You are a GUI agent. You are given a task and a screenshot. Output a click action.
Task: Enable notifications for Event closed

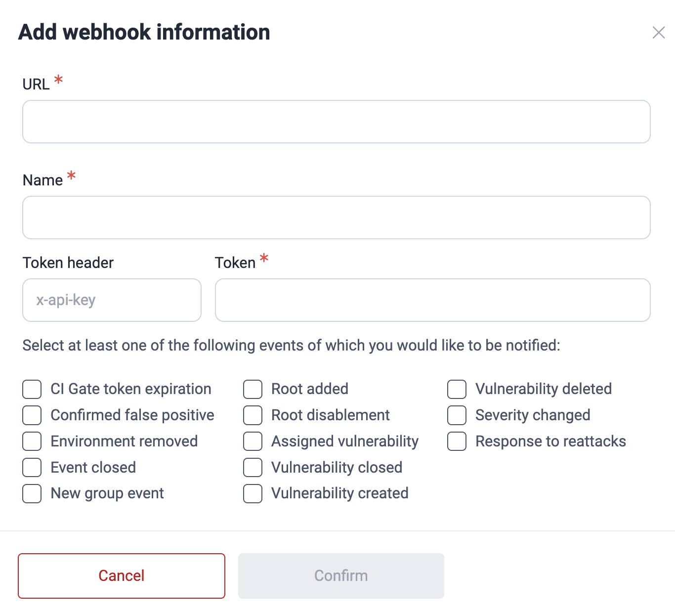click(x=32, y=467)
